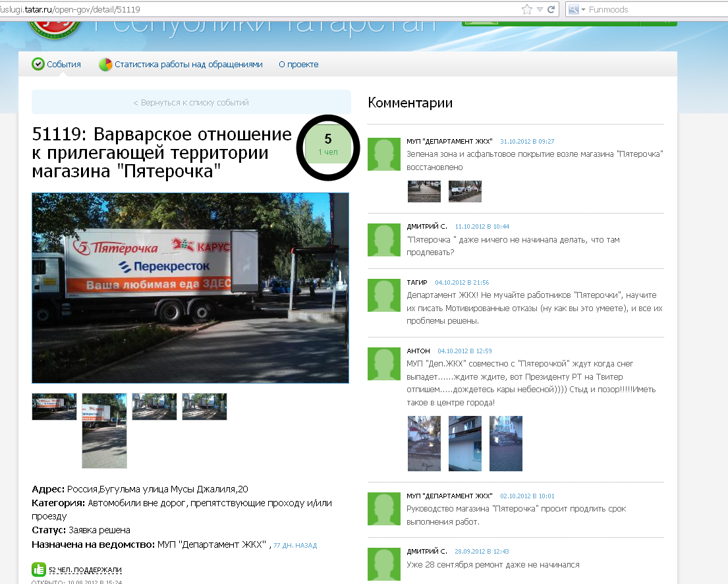Screen dimensions: 728x584
Task: Go back via Вернуться к списку событий
Action: click(191, 102)
